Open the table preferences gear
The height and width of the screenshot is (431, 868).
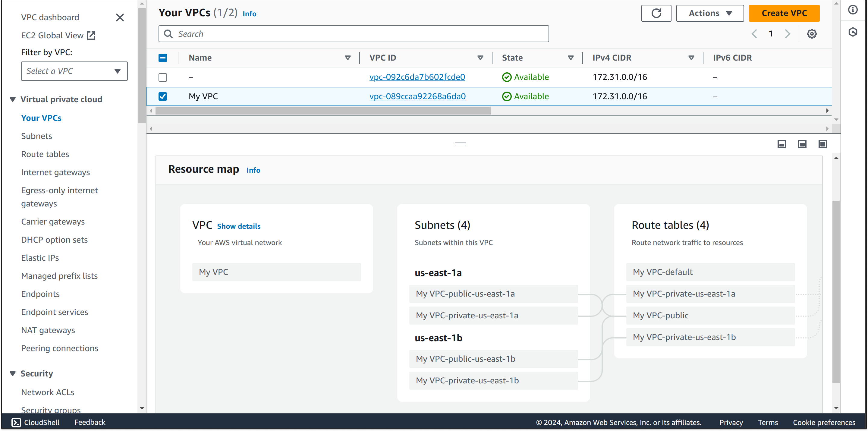click(x=811, y=33)
